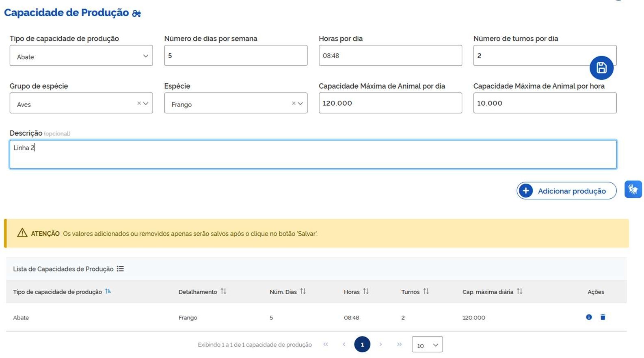This screenshot has width=644, height=358.
Task: Focus the Descrição text area
Action: [x=313, y=154]
